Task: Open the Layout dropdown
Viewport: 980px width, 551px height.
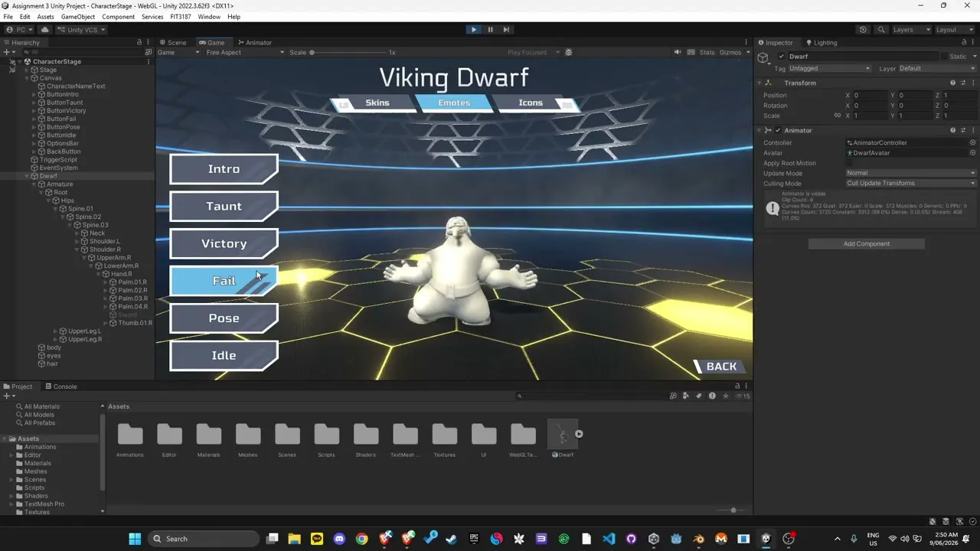Action: click(x=954, y=30)
